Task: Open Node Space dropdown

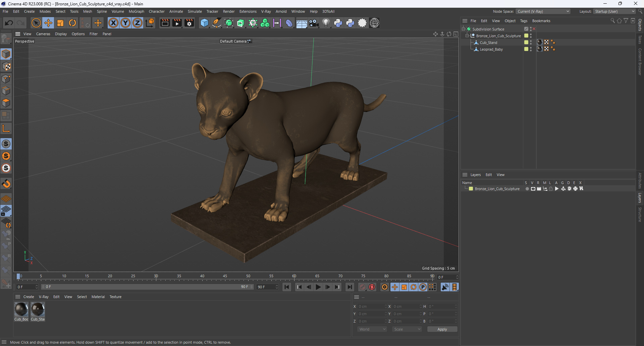Action: click(543, 11)
